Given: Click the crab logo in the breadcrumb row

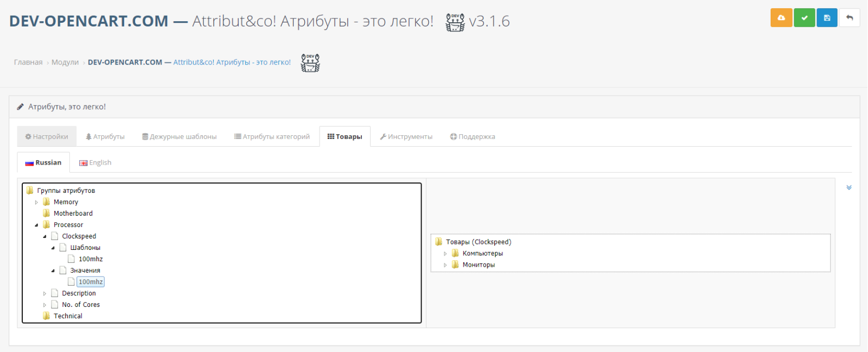Looking at the screenshot, I should [310, 63].
